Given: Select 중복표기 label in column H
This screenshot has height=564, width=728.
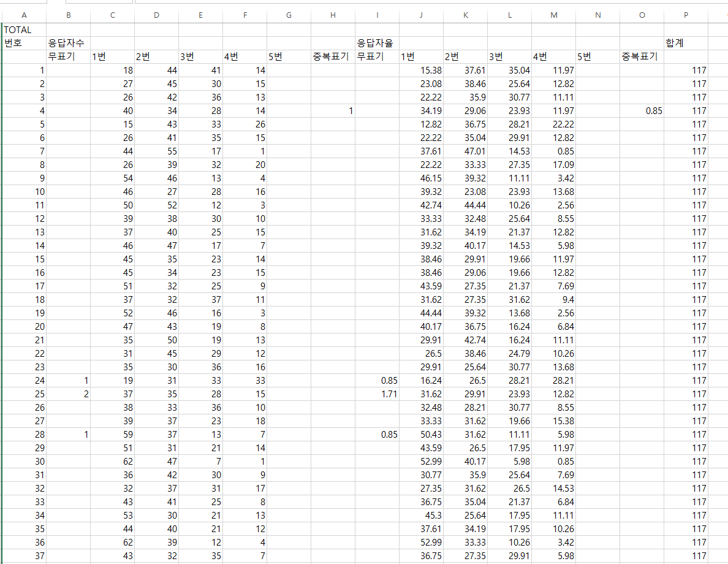Looking at the screenshot, I should [x=333, y=56].
